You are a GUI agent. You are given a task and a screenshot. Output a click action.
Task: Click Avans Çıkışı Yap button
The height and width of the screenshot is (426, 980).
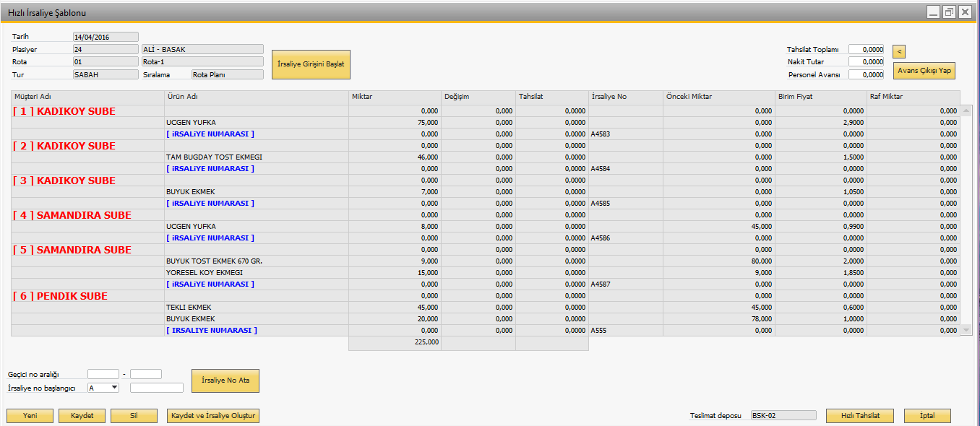pos(924,70)
